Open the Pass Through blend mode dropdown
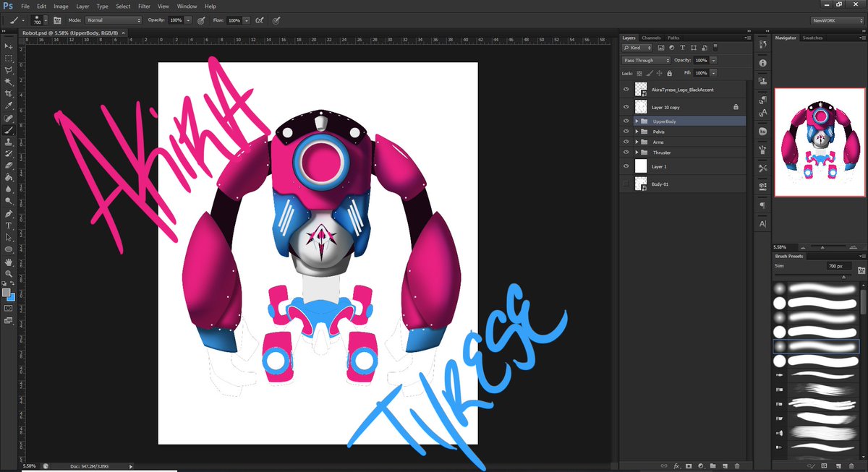This screenshot has height=472, width=868. (x=646, y=60)
